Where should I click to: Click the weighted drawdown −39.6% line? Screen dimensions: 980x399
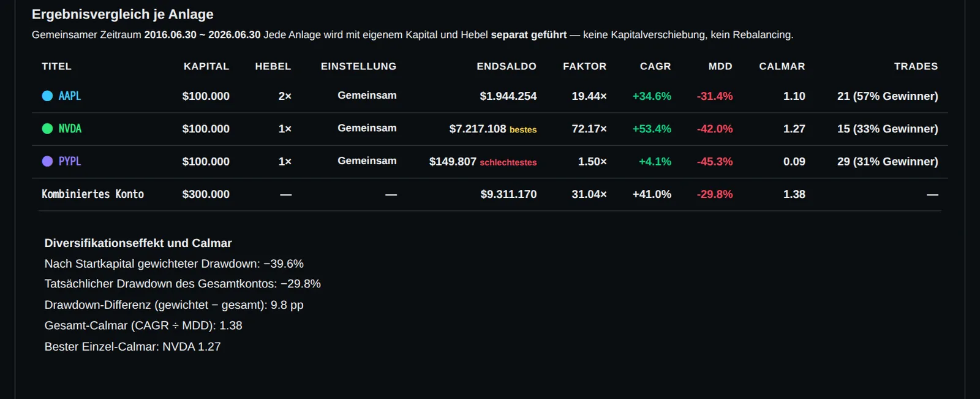pos(174,264)
